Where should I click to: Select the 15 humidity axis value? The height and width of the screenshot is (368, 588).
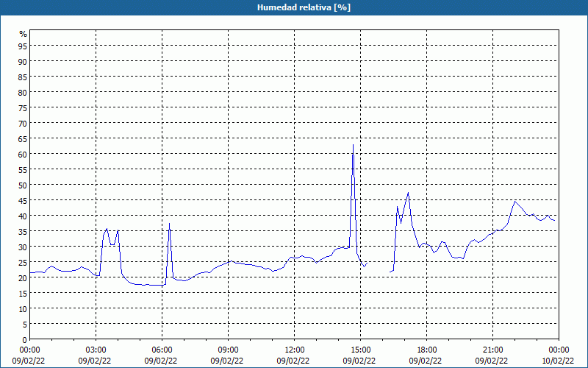coord(23,293)
